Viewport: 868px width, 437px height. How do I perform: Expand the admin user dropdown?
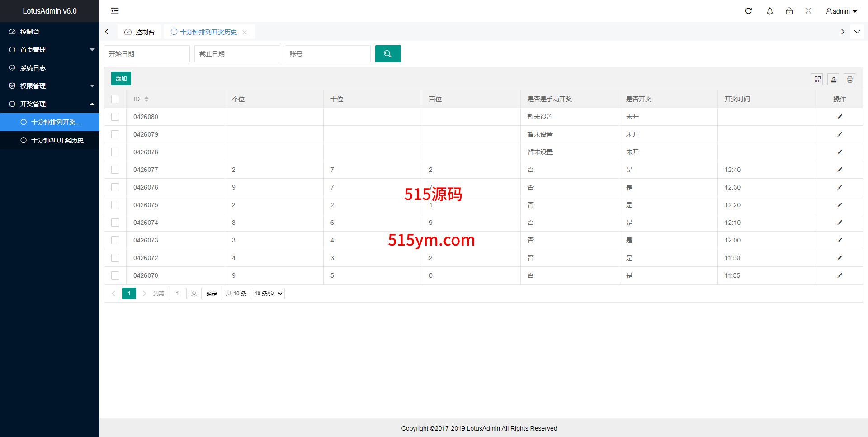point(841,11)
